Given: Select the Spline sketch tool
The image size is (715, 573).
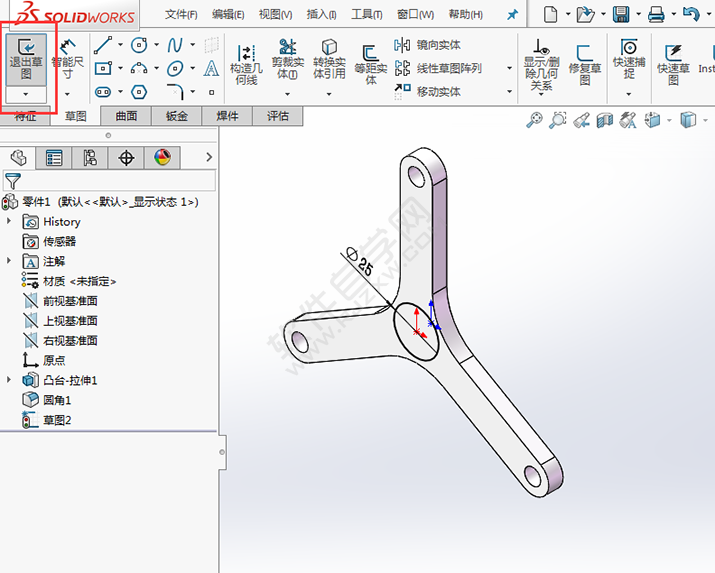Looking at the screenshot, I should tap(175, 45).
